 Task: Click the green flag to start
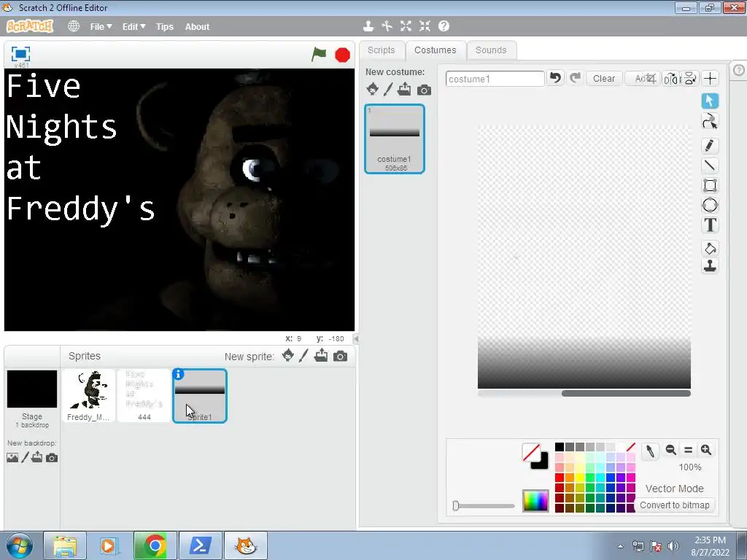click(318, 54)
